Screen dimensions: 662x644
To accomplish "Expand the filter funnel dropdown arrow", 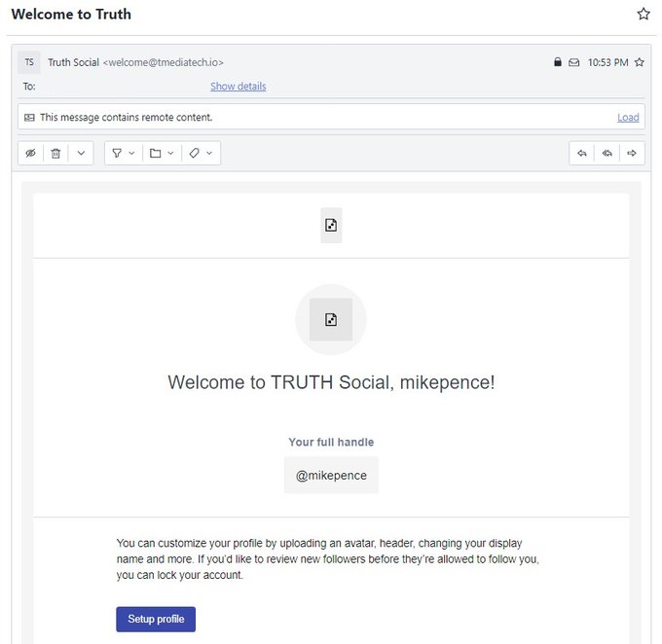I will pyautogui.click(x=131, y=153).
